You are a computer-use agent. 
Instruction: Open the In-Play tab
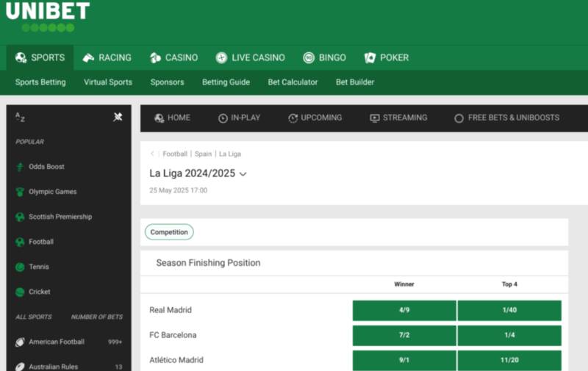tap(239, 118)
